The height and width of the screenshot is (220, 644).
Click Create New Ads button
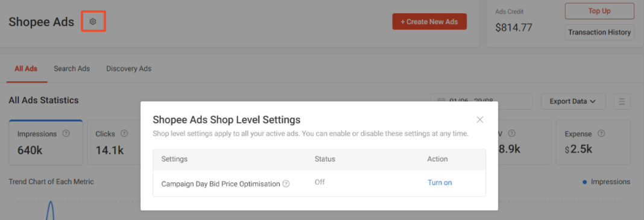[429, 22]
